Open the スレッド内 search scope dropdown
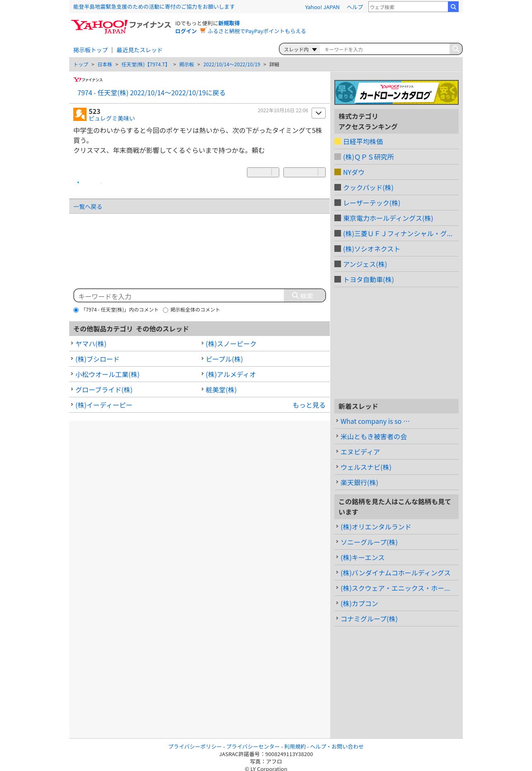The width and height of the screenshot is (532, 771). coord(300,49)
